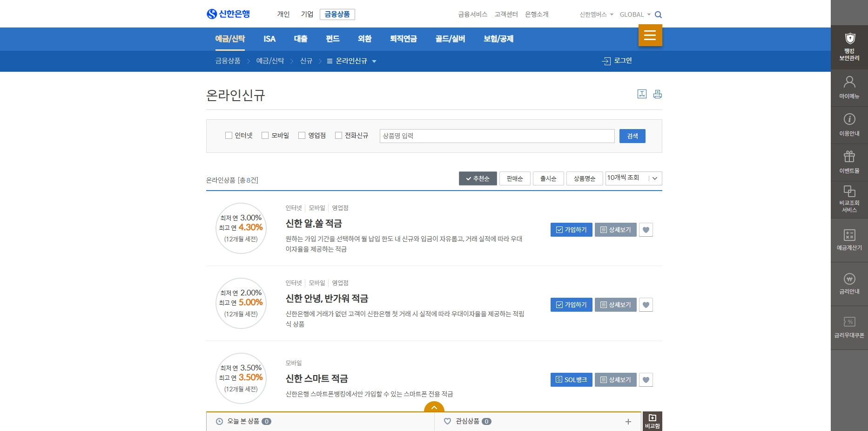This screenshot has width=868, height=431.
Task: Open the 골드/실버 menu tab
Action: click(x=450, y=39)
